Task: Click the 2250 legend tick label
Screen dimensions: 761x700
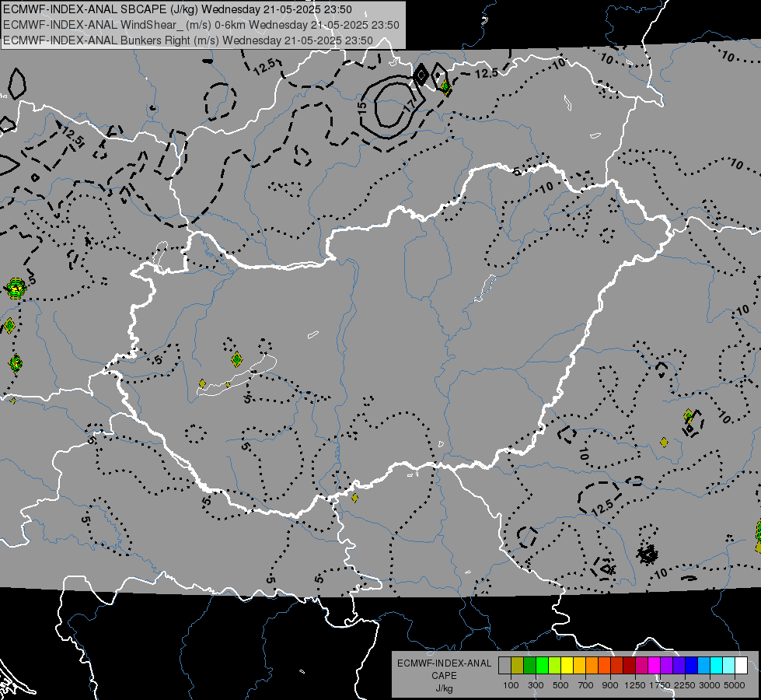Action: 685,685
